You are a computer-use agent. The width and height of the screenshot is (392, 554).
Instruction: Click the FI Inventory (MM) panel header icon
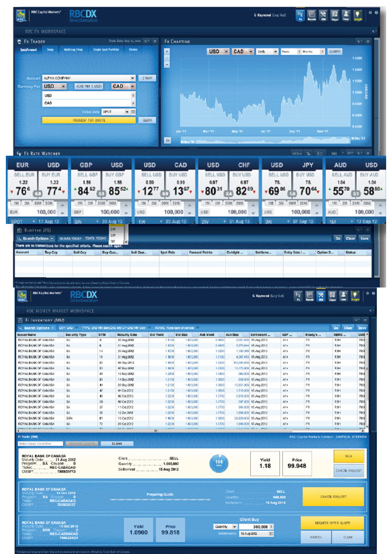click(x=20, y=320)
